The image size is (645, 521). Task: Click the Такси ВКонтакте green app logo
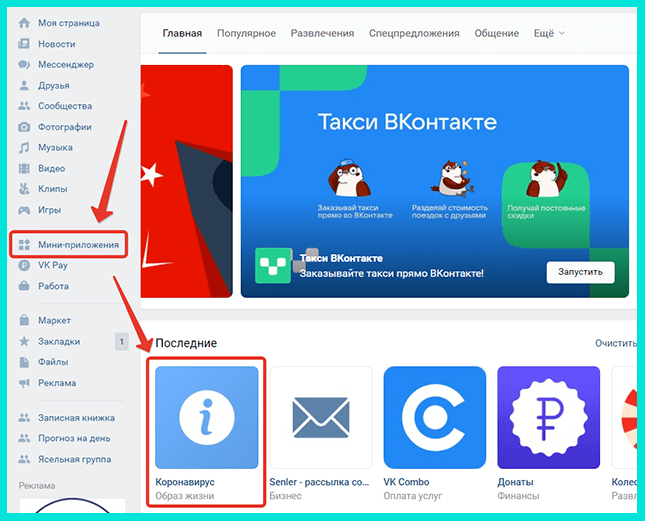[x=273, y=265]
